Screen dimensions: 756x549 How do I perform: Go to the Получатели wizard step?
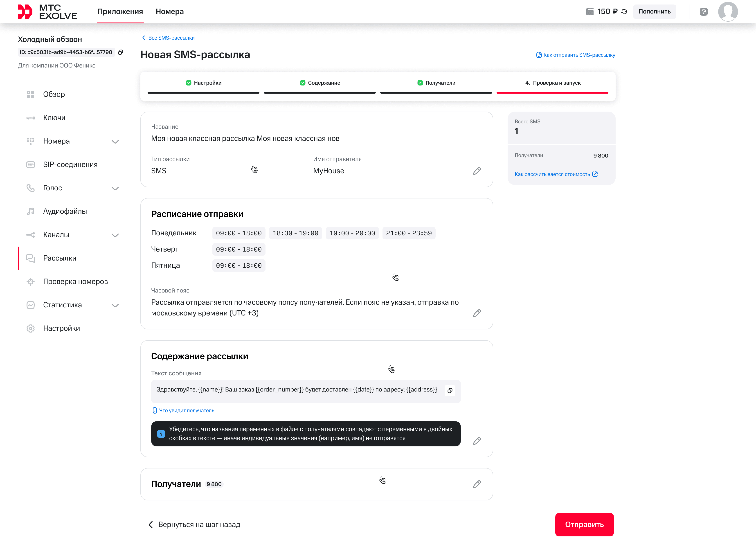(436, 83)
